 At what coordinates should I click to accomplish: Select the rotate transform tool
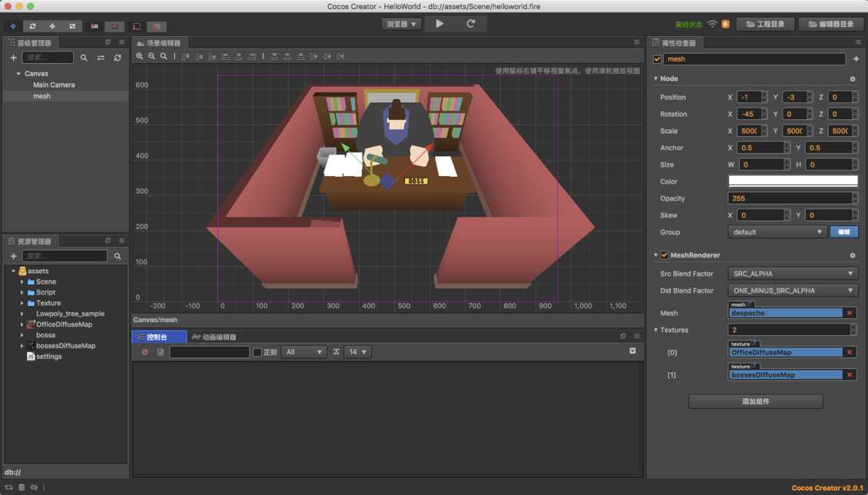tap(33, 26)
